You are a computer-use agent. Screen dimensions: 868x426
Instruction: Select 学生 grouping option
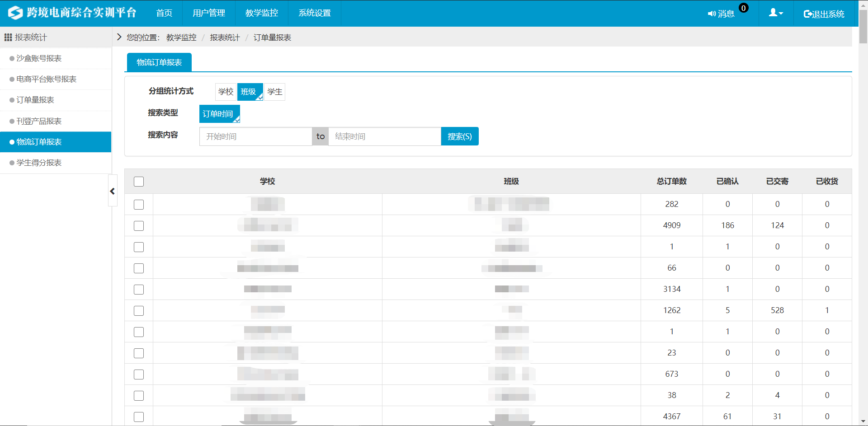pyautogui.click(x=274, y=92)
